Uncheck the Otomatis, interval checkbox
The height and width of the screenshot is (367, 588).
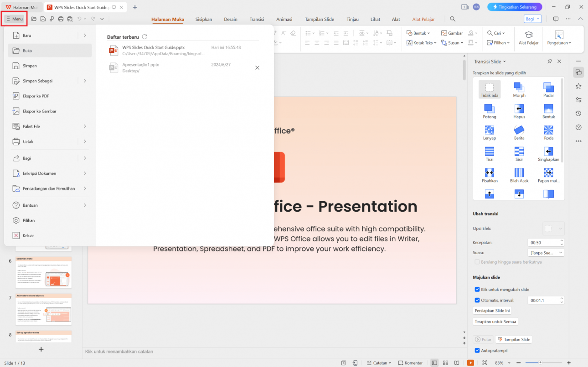(x=477, y=301)
